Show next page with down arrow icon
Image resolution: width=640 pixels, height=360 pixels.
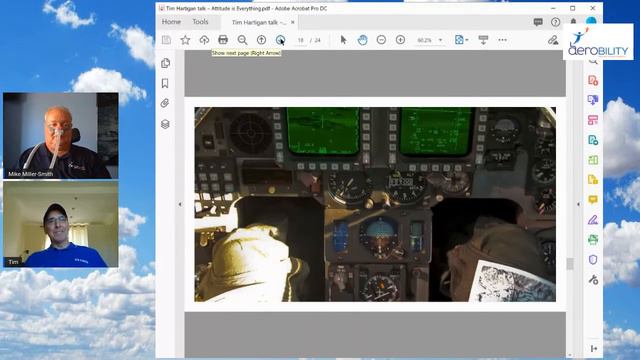click(x=280, y=40)
